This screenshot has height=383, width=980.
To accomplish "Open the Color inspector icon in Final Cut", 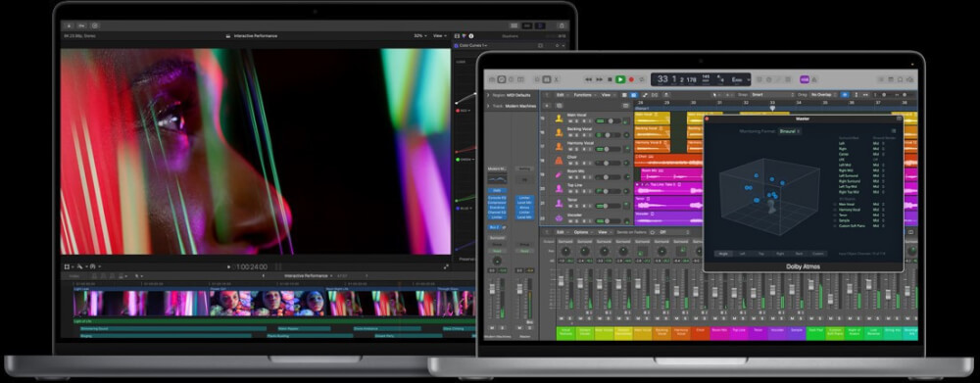I will click(x=464, y=36).
